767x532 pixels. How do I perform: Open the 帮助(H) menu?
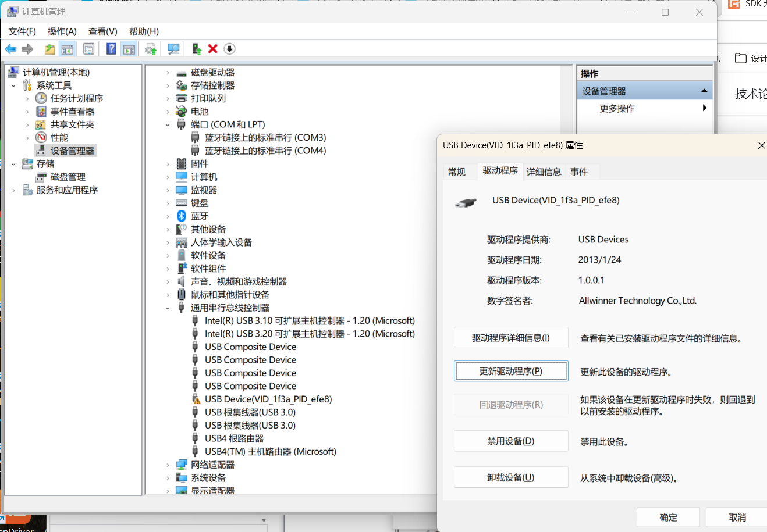click(144, 31)
